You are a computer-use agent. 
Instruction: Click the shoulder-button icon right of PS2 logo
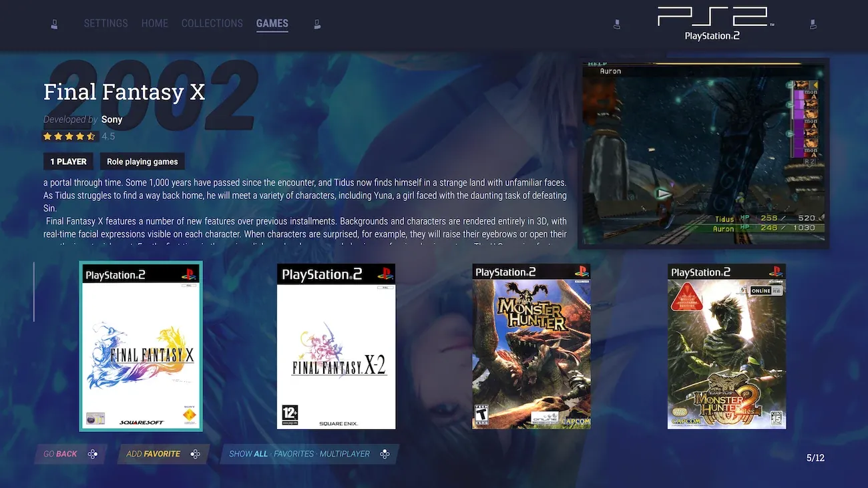click(x=813, y=24)
